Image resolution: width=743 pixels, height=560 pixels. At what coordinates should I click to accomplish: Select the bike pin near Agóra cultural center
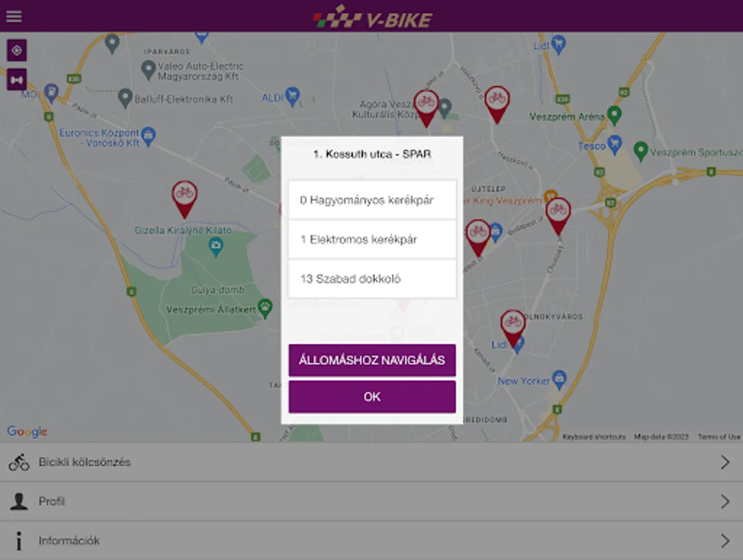[426, 108]
